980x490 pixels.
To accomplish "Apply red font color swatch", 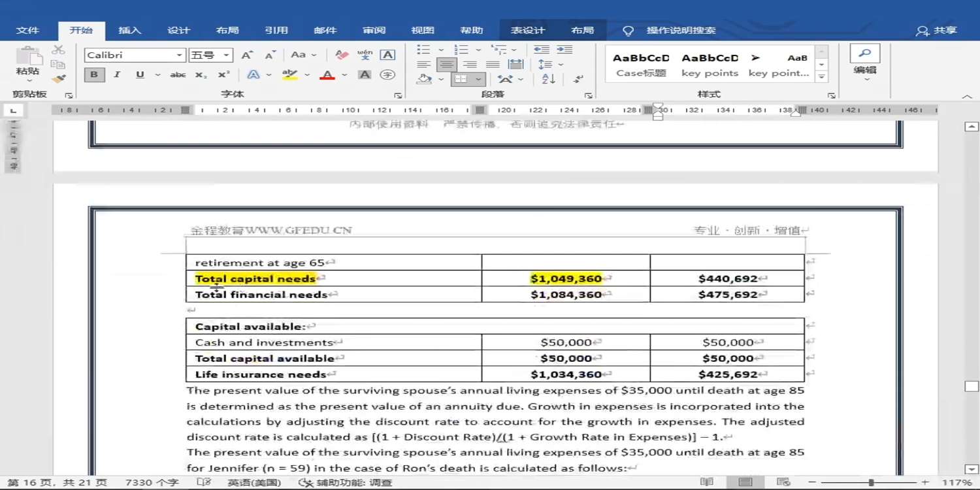I will [x=327, y=75].
